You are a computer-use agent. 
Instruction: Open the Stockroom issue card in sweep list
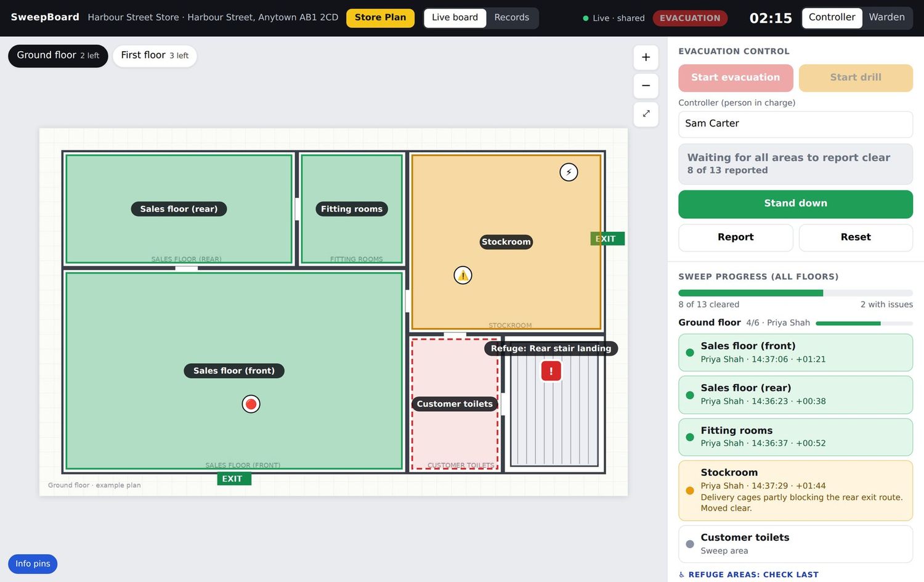[x=795, y=491]
